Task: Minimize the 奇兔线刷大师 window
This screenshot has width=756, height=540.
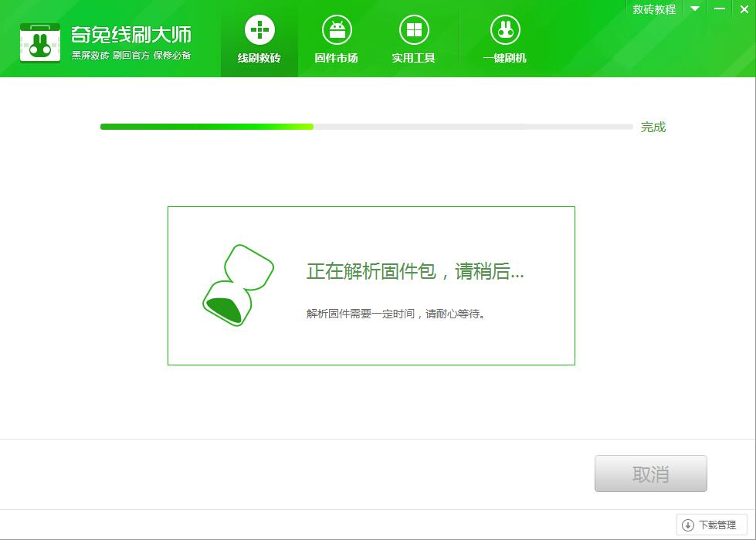Action: [x=720, y=8]
